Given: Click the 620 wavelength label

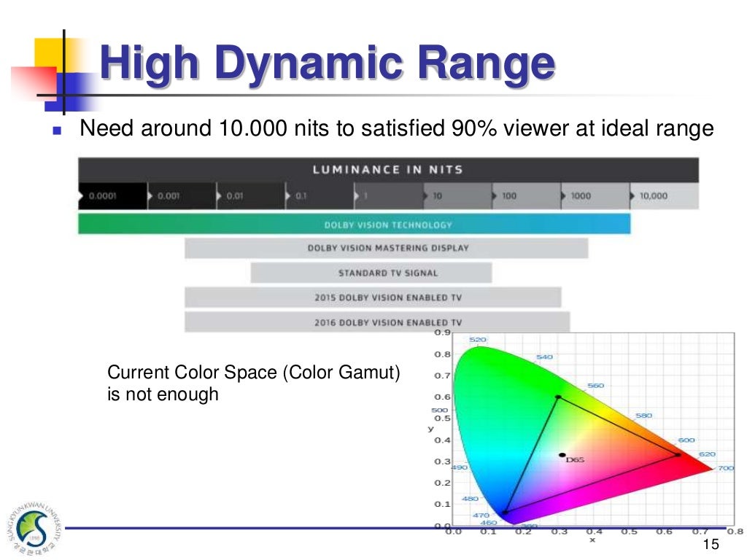Looking at the screenshot, I should coord(707,454).
